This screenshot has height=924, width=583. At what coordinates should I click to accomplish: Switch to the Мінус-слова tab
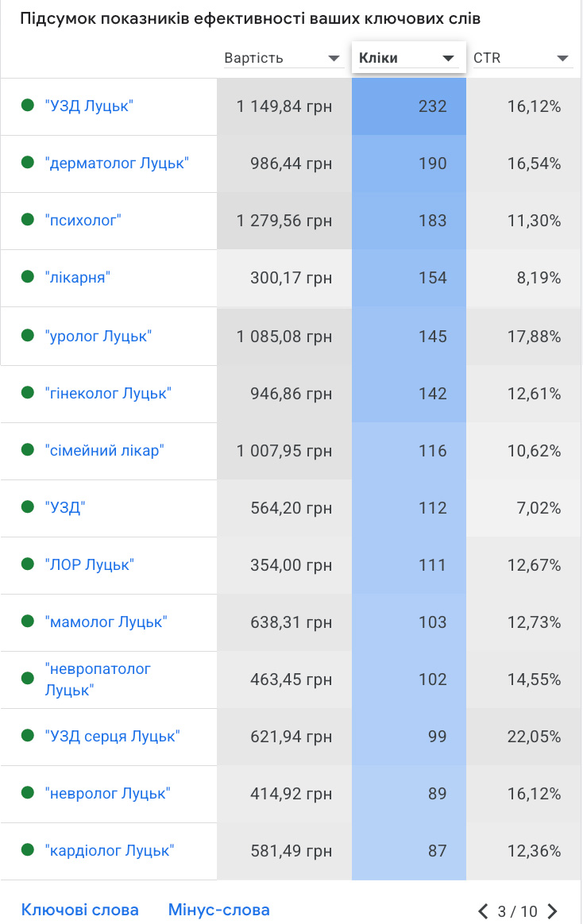tap(218, 910)
